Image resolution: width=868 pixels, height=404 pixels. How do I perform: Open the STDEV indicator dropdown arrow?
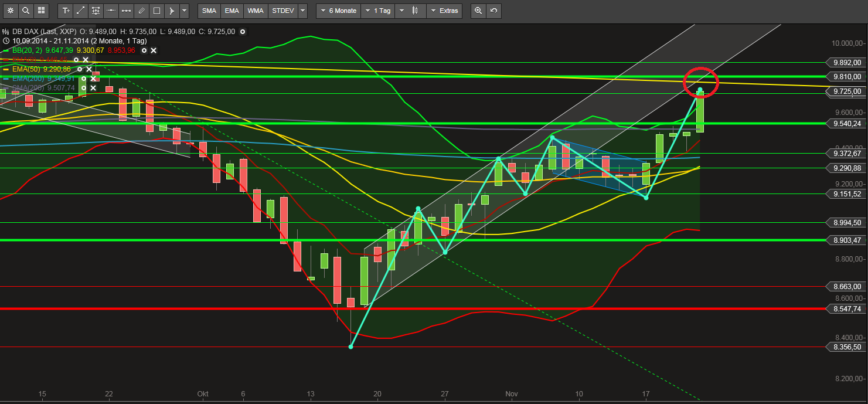point(302,11)
